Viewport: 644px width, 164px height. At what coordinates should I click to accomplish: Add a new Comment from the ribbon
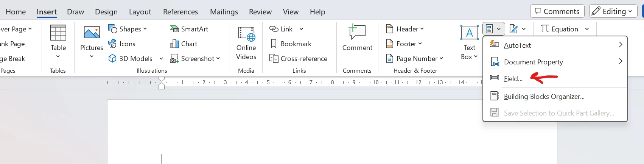(357, 38)
